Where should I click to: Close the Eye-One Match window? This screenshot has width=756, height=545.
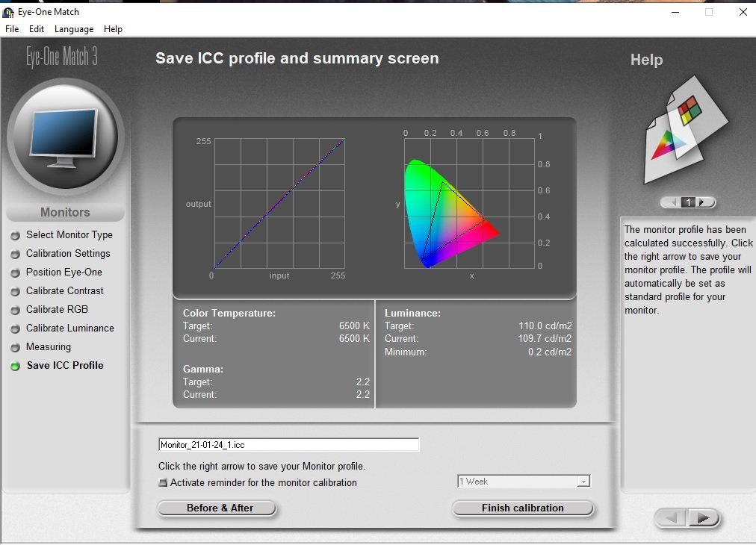(743, 12)
